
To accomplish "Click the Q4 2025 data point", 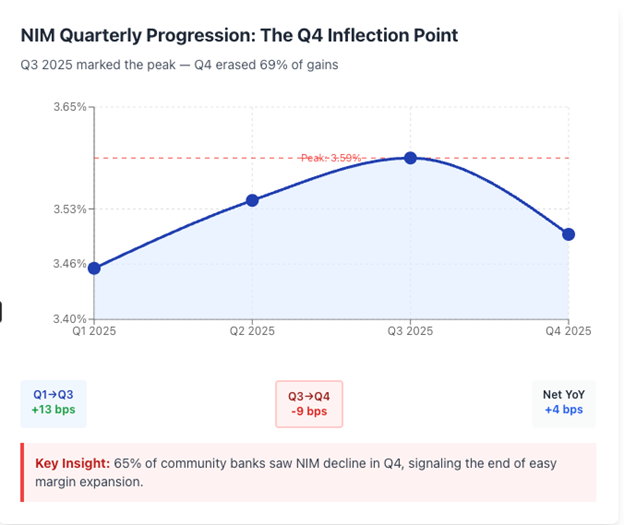I will [569, 234].
